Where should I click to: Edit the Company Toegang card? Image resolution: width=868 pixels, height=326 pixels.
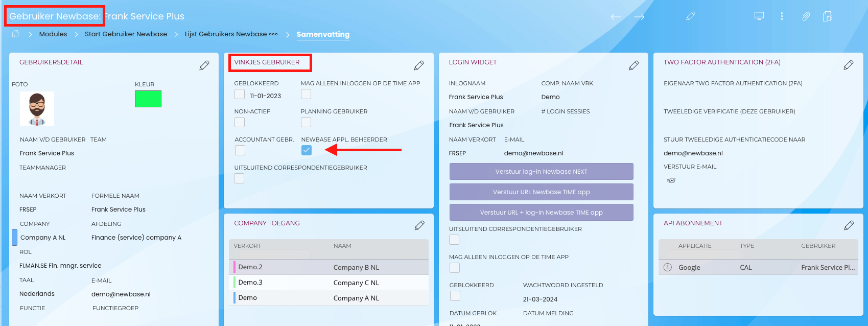point(419,225)
